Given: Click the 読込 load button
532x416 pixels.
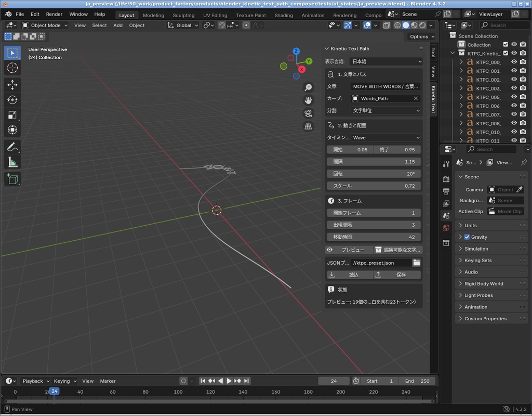Looking at the screenshot, I should pos(350,275).
